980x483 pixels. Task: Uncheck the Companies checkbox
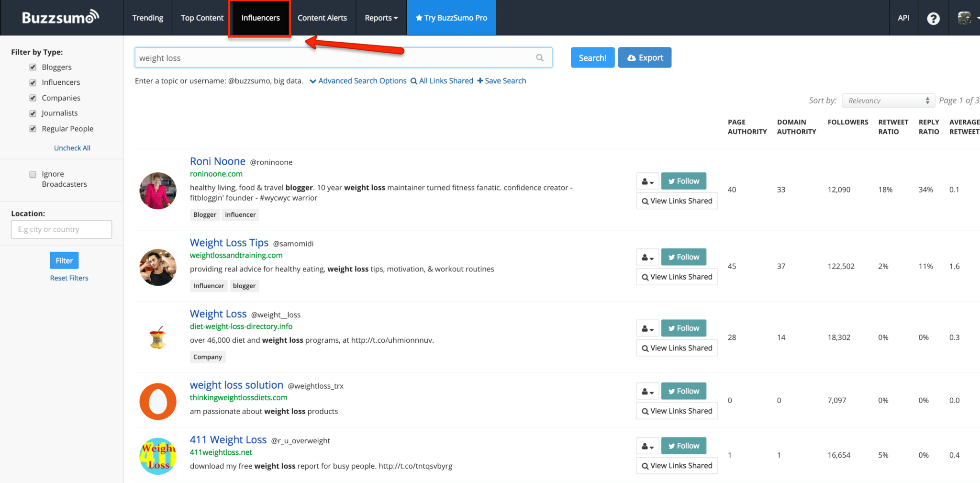click(x=33, y=98)
